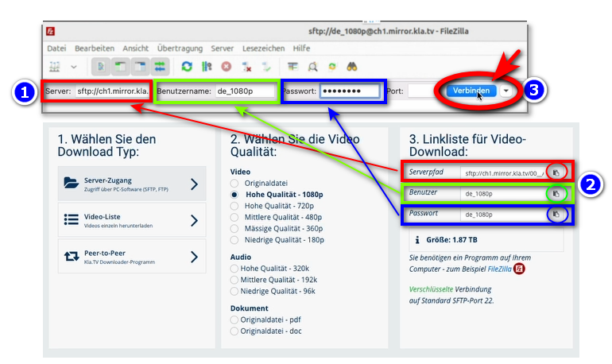Image resolution: width=612 pixels, height=364 pixels.
Task: Click the Passwort field in FileZilla
Action: coord(350,91)
